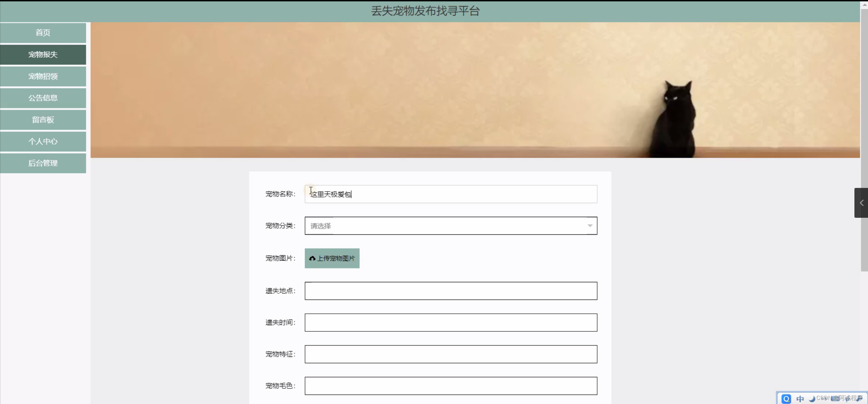Navigate to 留言板

click(43, 120)
